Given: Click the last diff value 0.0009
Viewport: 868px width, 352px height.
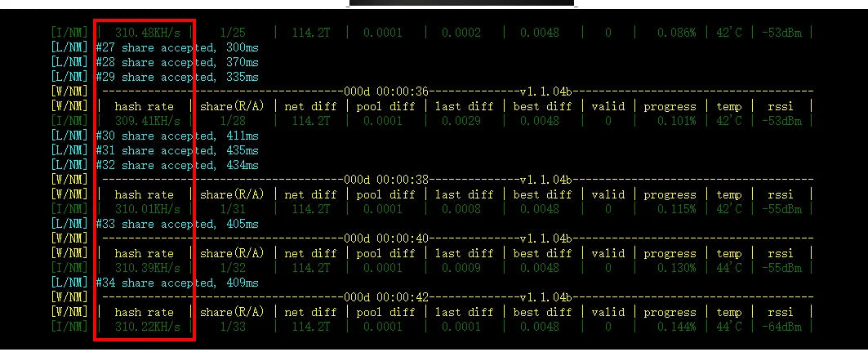Looking at the screenshot, I should 461,268.
